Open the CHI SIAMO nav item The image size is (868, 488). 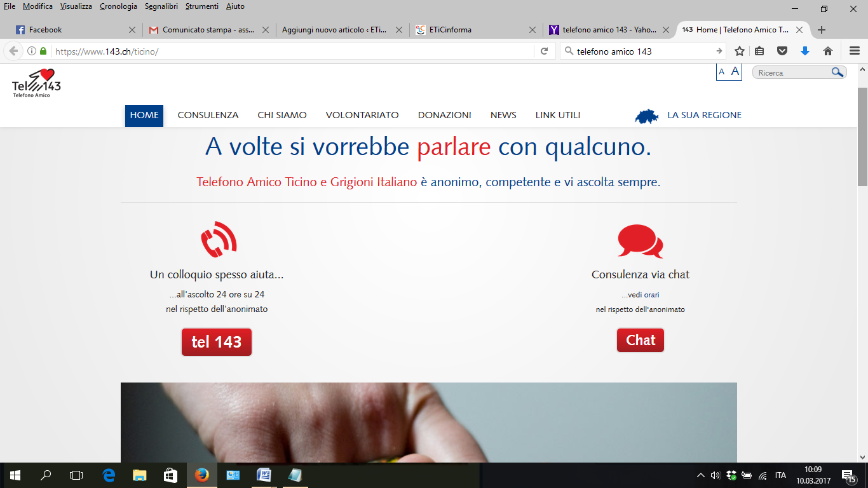point(282,116)
